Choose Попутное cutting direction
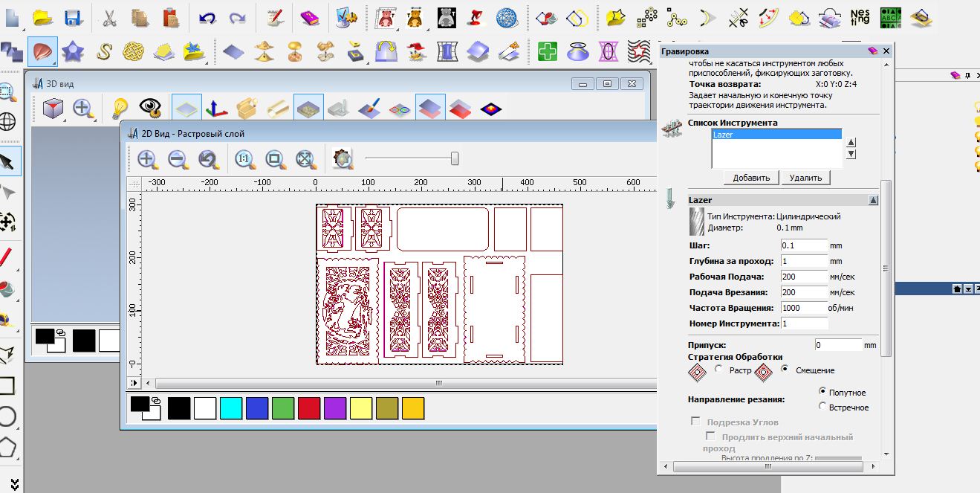This screenshot has width=980, height=493. tap(822, 391)
